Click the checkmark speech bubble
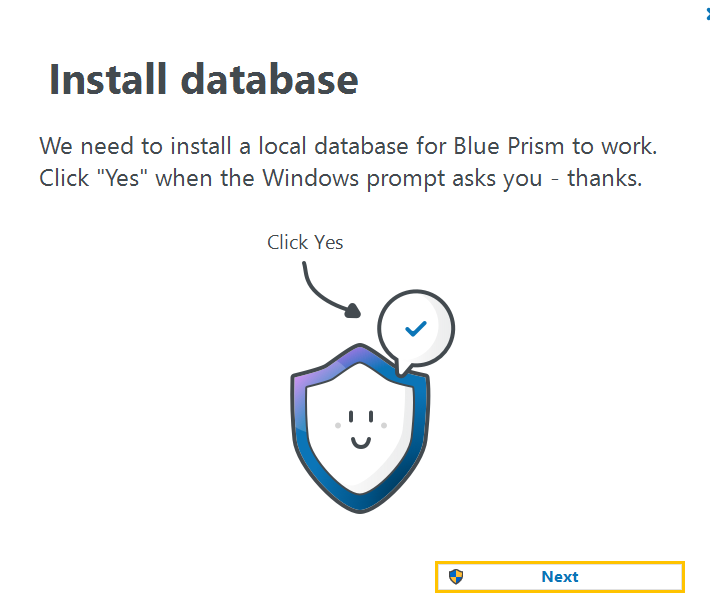 416,328
